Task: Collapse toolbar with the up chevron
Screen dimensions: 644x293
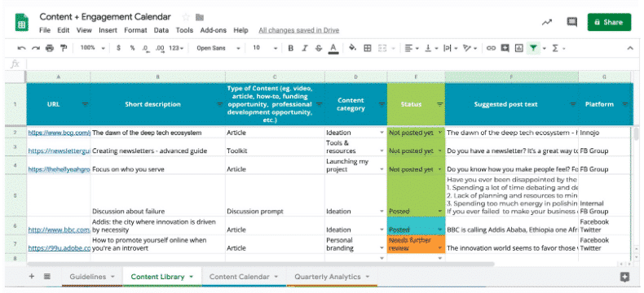Action: pyautogui.click(x=630, y=48)
